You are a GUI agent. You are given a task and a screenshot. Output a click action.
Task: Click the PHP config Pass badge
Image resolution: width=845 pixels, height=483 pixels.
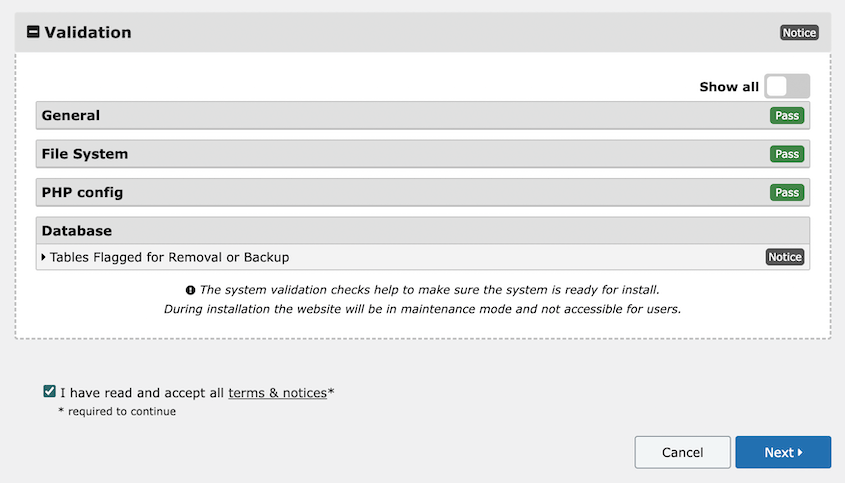[x=787, y=192]
